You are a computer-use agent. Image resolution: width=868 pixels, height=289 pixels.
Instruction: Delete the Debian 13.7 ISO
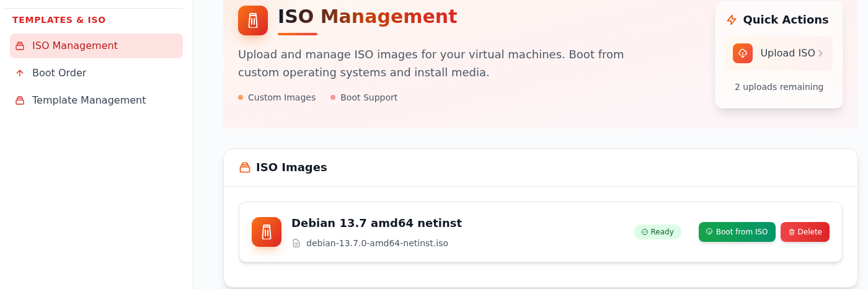coord(805,232)
